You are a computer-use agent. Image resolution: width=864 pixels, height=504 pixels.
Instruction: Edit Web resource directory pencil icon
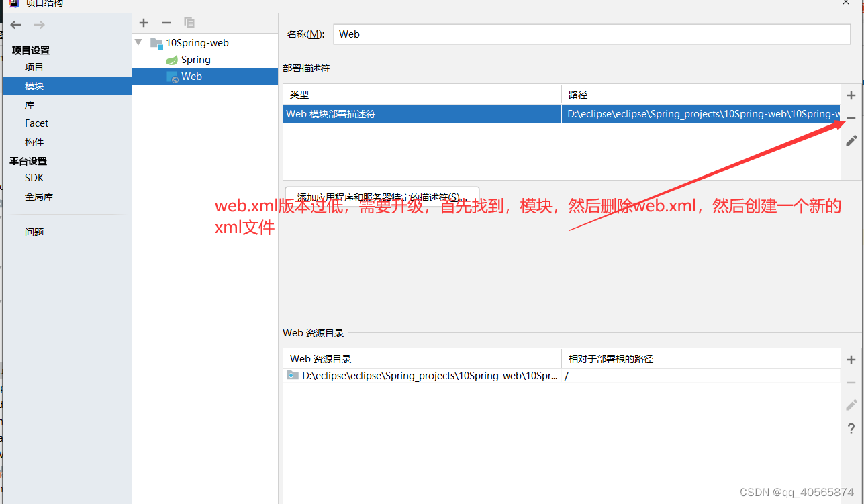(851, 405)
